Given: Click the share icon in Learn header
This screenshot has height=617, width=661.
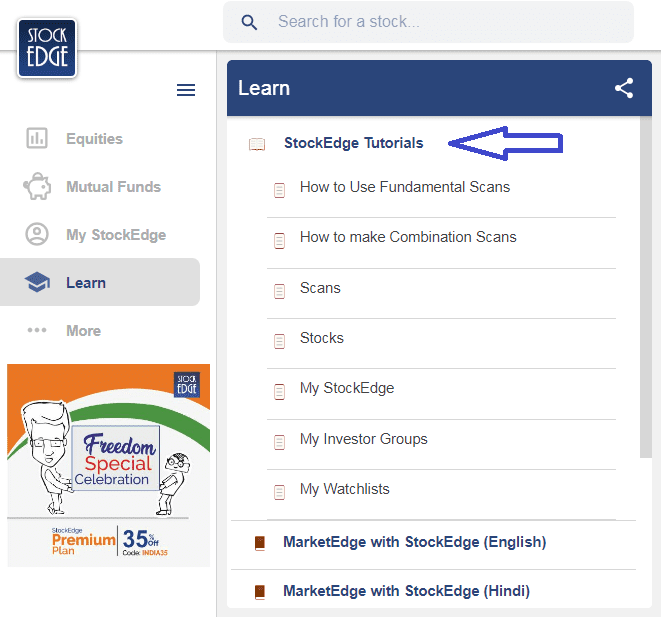Looking at the screenshot, I should tap(624, 88).
